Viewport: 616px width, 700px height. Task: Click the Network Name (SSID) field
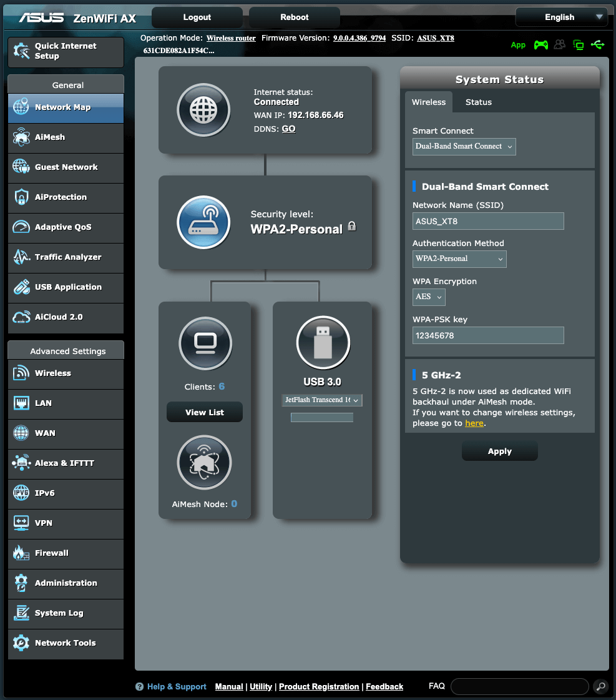488,222
